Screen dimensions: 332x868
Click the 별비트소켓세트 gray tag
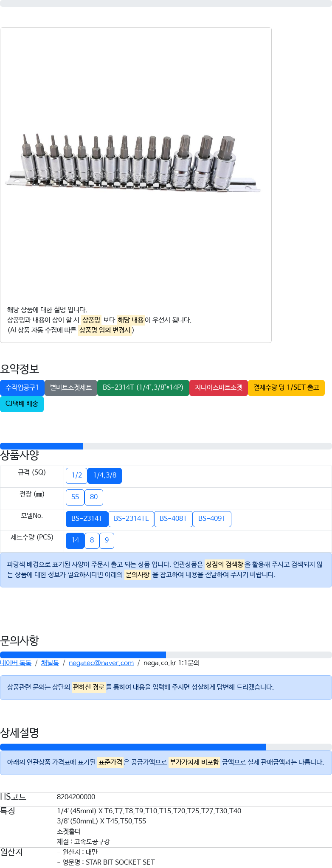pos(71,388)
